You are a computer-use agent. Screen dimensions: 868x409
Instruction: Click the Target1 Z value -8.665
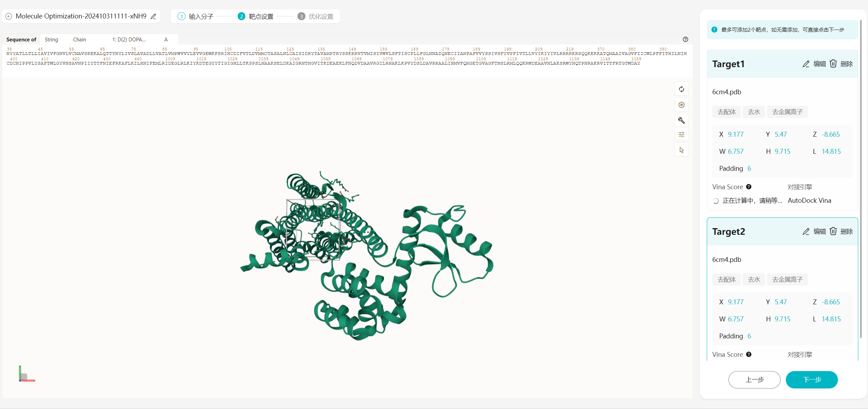(x=830, y=134)
